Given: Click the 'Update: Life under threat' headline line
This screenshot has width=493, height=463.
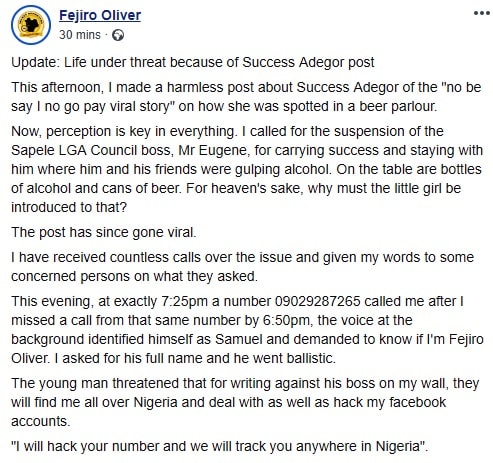Looking at the screenshot, I should point(193,62).
